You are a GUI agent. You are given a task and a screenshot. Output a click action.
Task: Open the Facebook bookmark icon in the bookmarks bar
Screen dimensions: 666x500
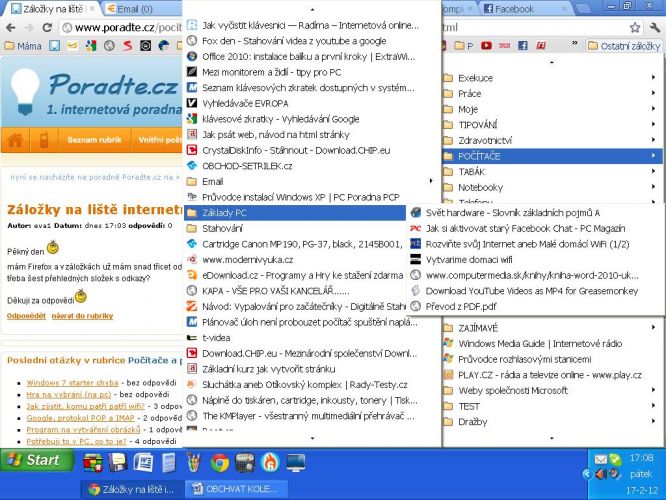(x=522, y=46)
